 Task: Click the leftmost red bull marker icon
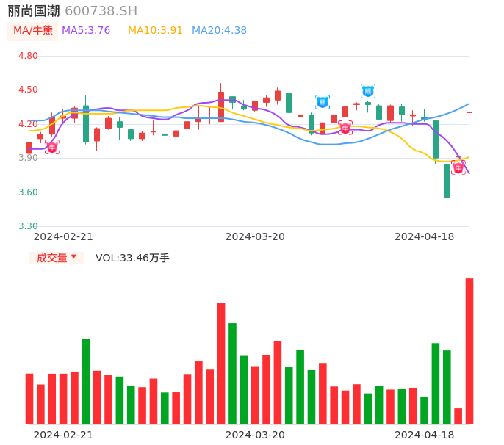tap(52, 147)
